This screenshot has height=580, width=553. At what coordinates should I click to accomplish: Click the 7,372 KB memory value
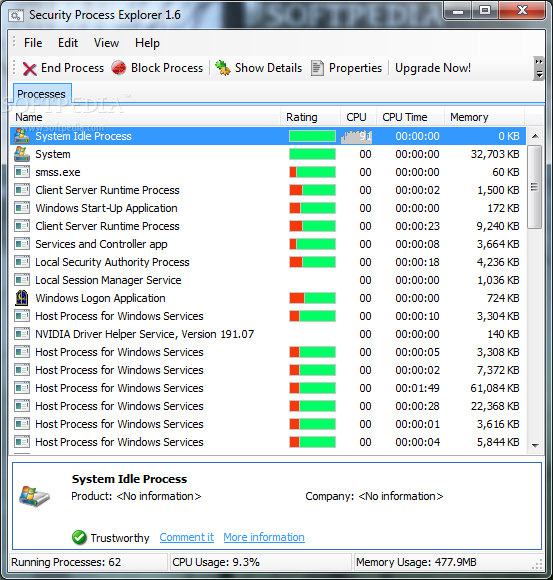(x=498, y=370)
